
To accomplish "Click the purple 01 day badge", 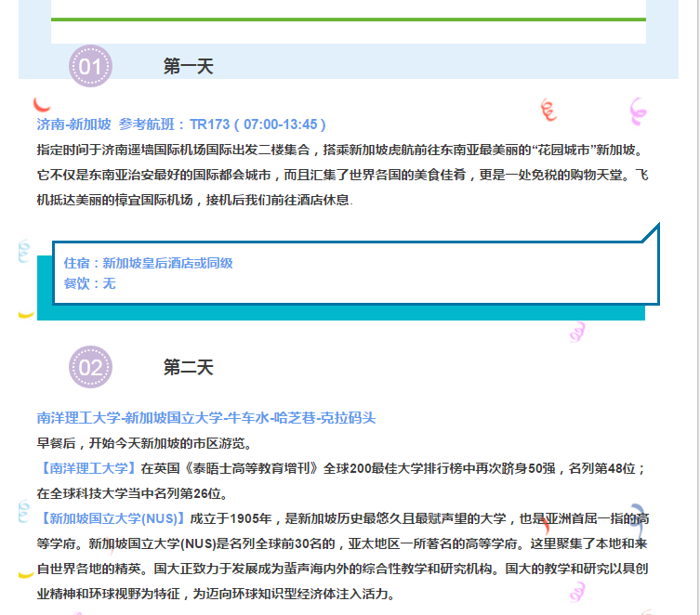I will point(90,67).
